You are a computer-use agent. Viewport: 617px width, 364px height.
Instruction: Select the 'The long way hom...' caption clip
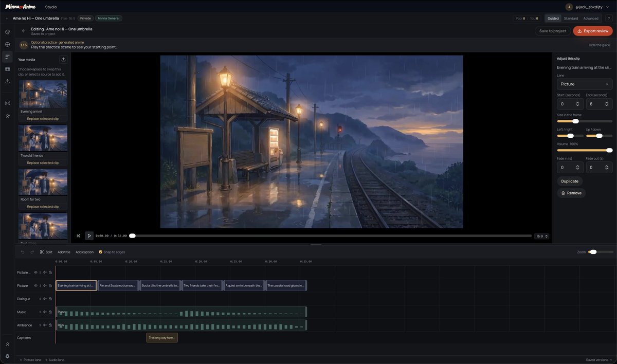[162, 338]
